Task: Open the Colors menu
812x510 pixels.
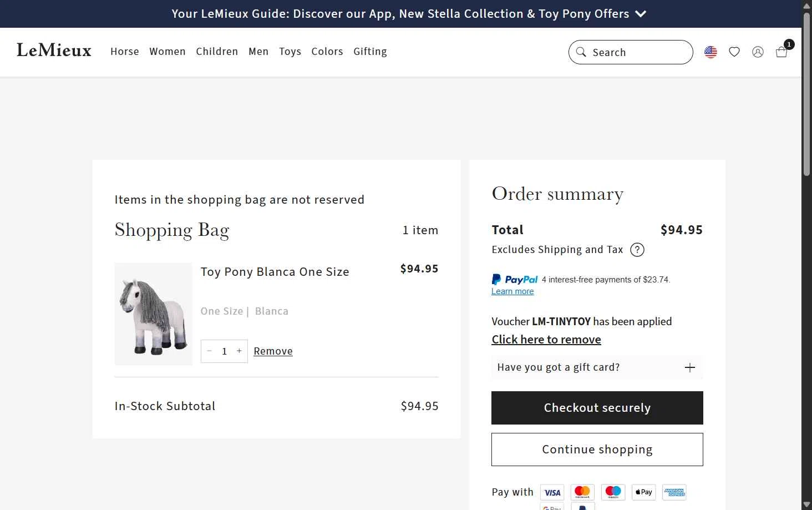Action: (x=327, y=52)
